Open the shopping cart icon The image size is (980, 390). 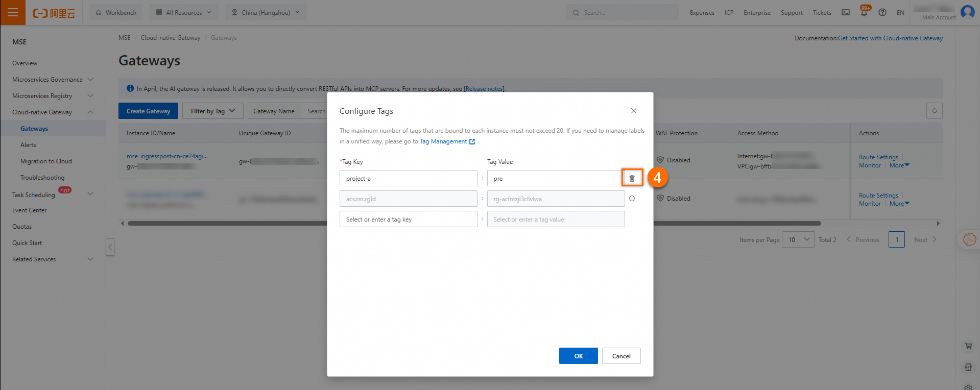pyautogui.click(x=968, y=346)
